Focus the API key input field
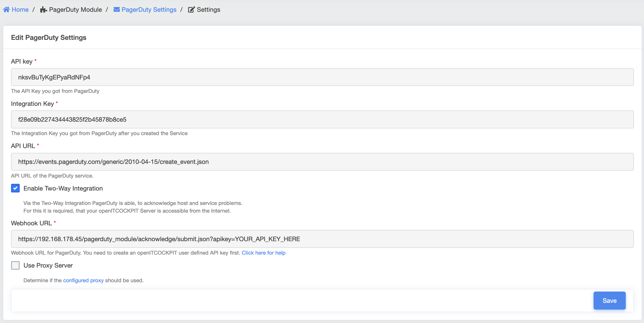This screenshot has width=644, height=323. [x=322, y=77]
